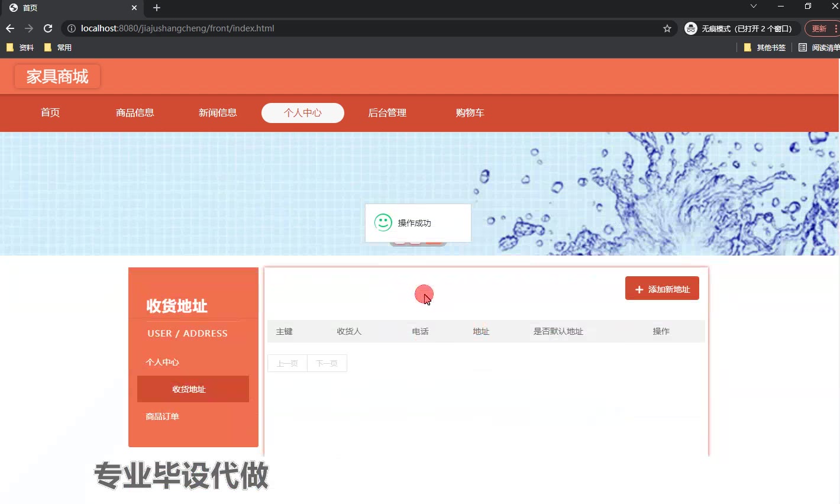Screen dimensions: 840x504
Task: Open the tab search chevron
Action: point(753,6)
